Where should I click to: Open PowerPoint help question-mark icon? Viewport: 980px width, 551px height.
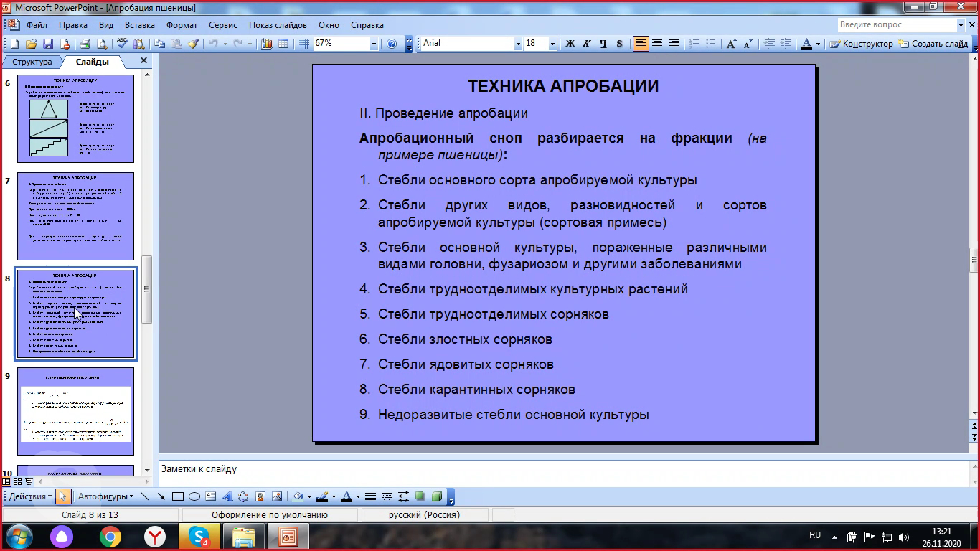point(392,44)
